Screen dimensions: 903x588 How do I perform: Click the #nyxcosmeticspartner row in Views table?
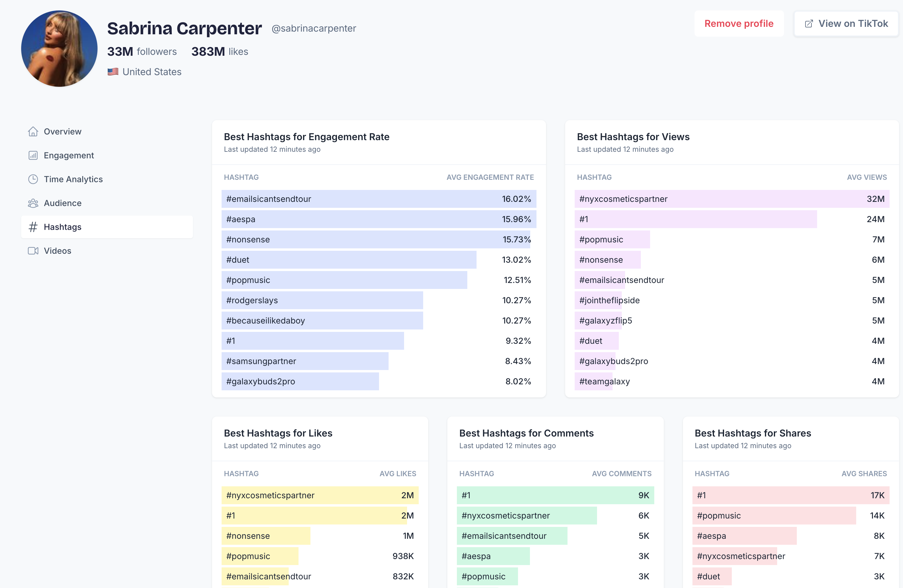(x=731, y=199)
